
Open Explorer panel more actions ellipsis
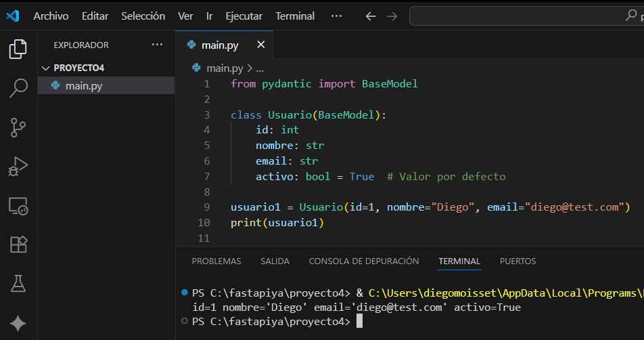click(158, 45)
